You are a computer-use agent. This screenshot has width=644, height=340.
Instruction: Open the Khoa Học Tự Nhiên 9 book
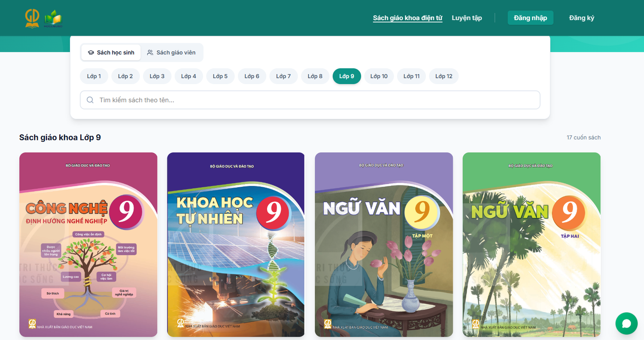click(x=236, y=245)
